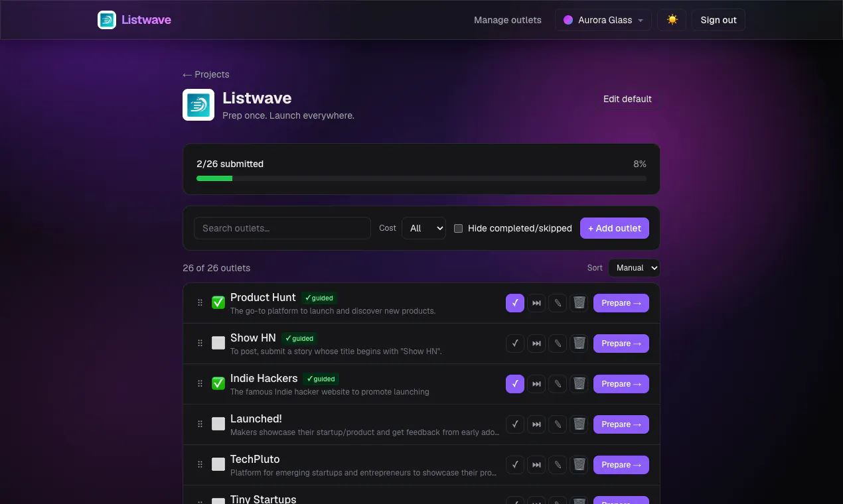The image size is (843, 504).
Task: Skip the Show HN outlet
Action: [536, 344]
